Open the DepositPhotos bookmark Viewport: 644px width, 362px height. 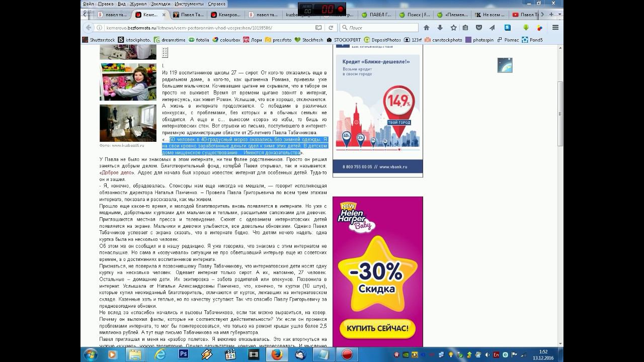click(x=383, y=40)
